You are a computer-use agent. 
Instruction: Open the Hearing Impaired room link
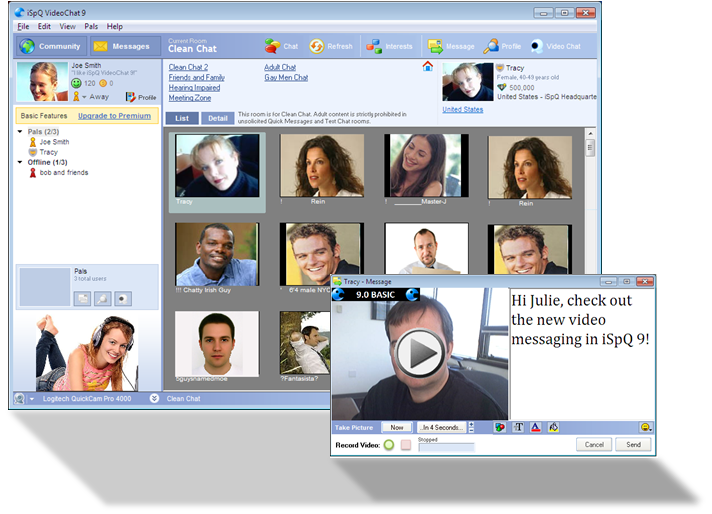(194, 88)
